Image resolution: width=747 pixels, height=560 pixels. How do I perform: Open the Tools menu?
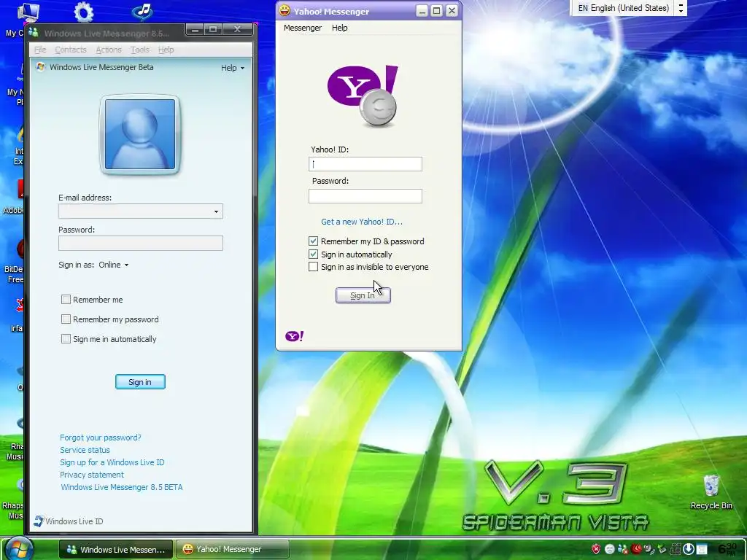[139, 50]
